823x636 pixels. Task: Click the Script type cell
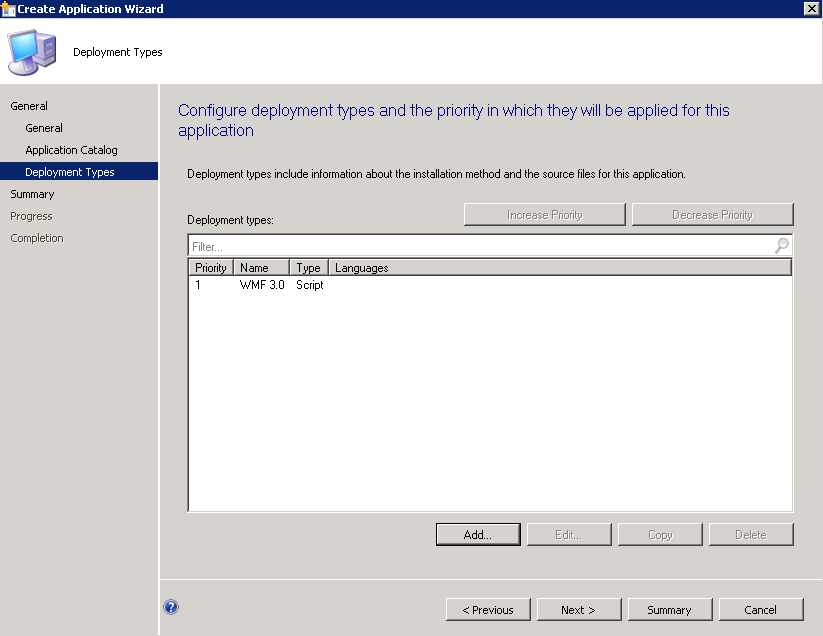310,285
